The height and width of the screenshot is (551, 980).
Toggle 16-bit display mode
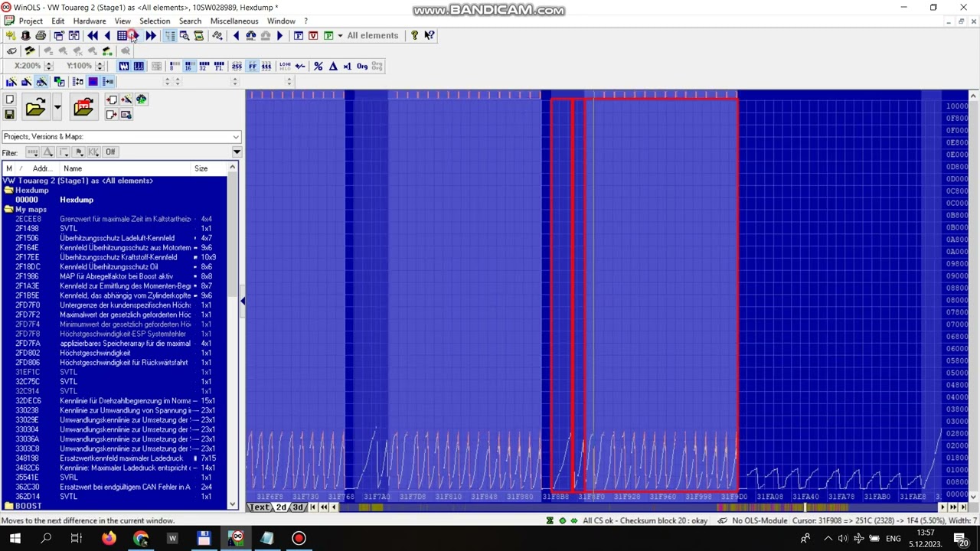[x=188, y=67]
